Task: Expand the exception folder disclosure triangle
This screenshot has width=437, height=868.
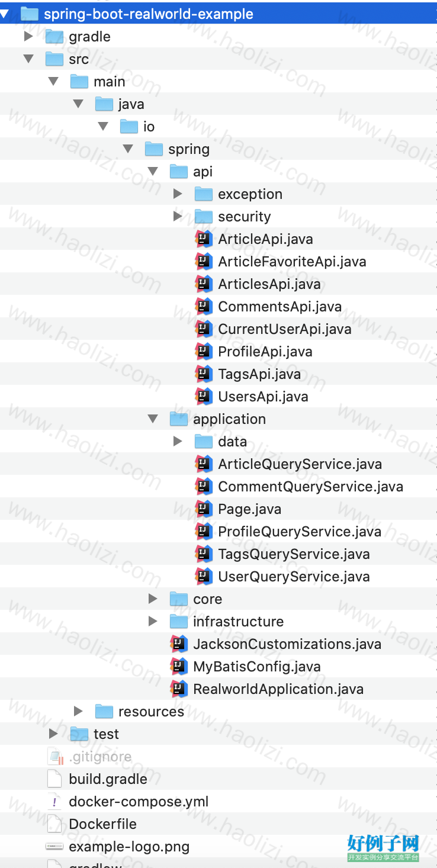Action: 177,194
